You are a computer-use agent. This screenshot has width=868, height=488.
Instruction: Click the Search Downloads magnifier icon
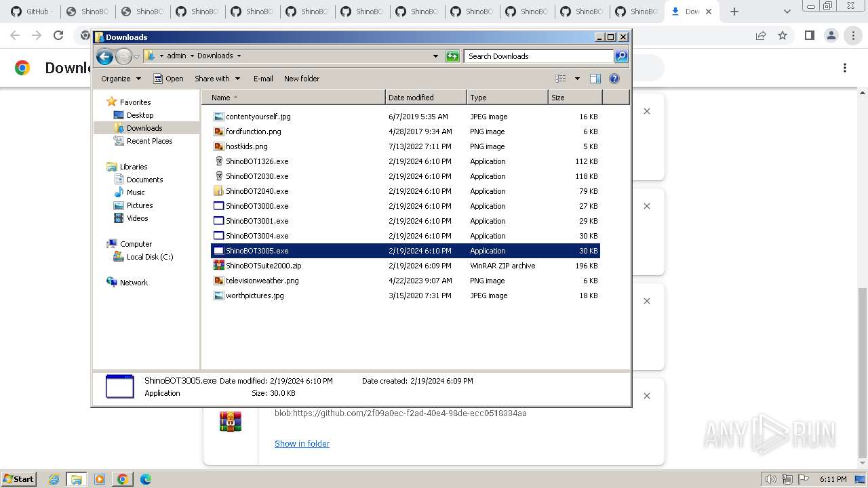pos(620,56)
